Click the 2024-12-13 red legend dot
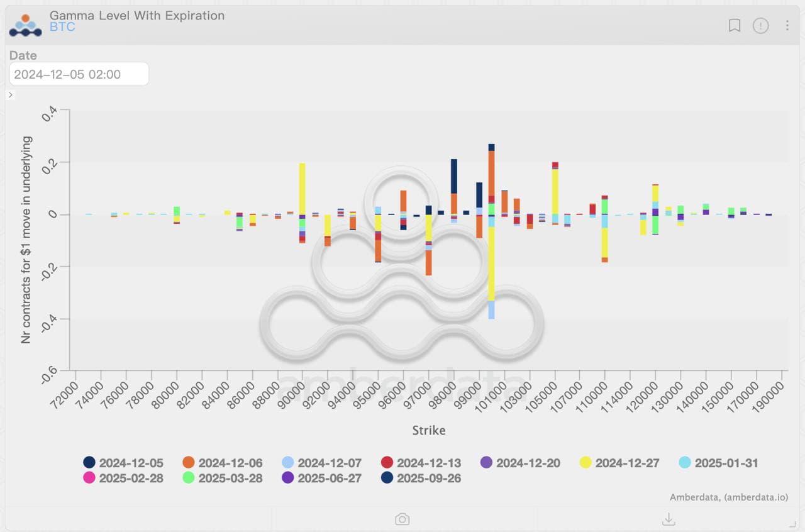 [387, 463]
